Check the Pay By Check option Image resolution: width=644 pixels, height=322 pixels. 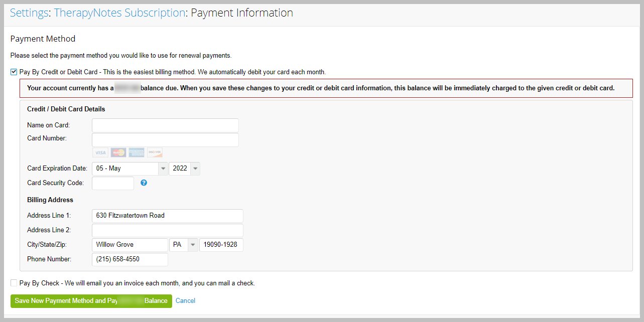pyautogui.click(x=14, y=283)
